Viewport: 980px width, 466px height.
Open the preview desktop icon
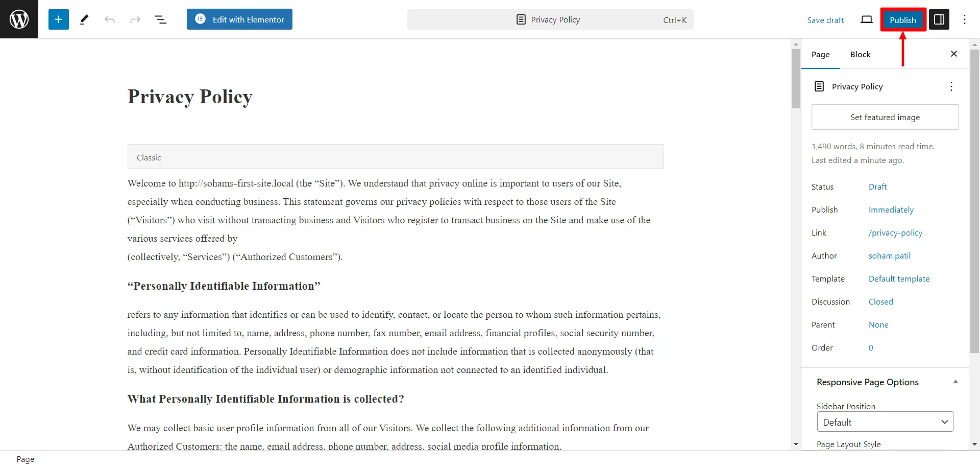[866, 19]
